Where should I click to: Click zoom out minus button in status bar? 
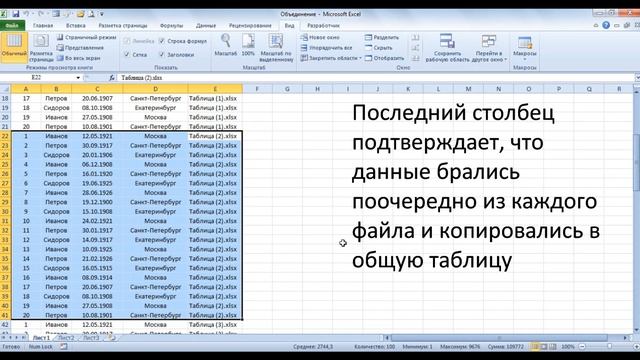tap(582, 347)
